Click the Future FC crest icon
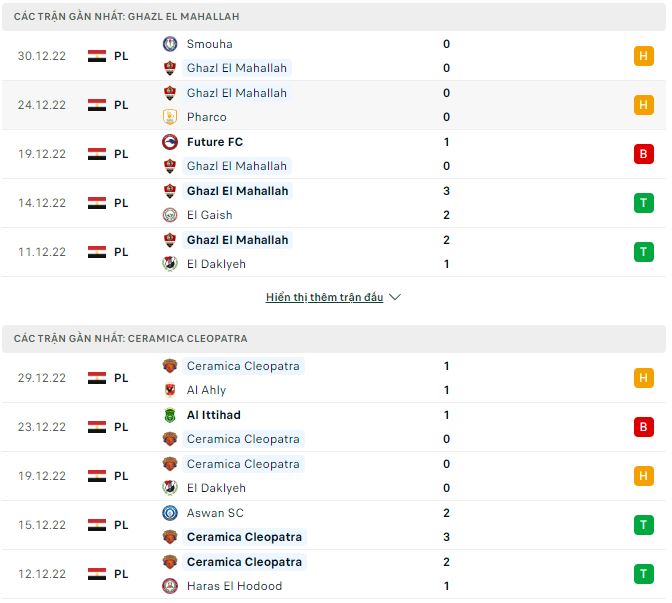672x603 pixels. click(x=170, y=142)
